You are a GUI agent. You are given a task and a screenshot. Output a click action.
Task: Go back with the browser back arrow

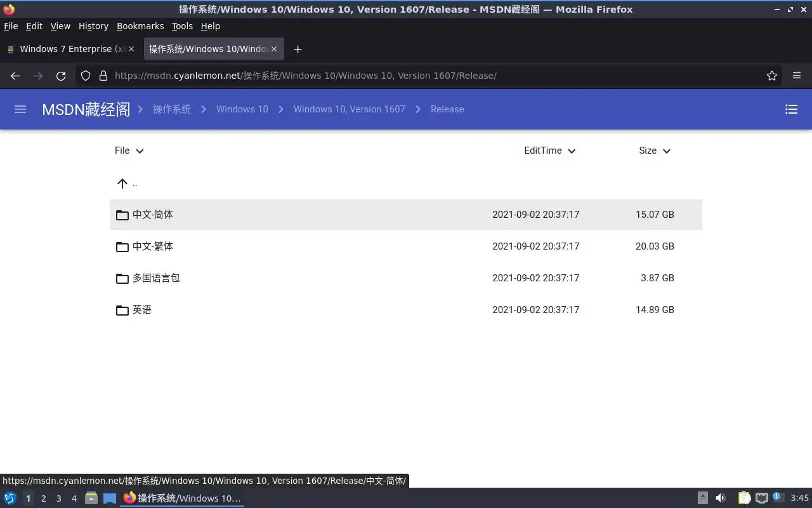15,76
